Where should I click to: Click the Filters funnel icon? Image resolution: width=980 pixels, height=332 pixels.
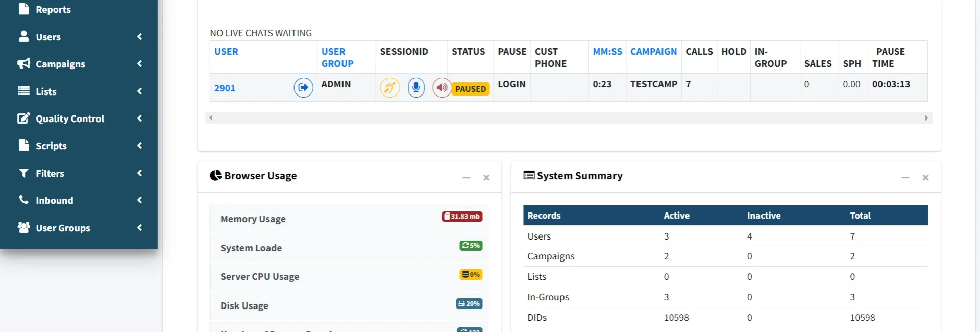click(23, 173)
